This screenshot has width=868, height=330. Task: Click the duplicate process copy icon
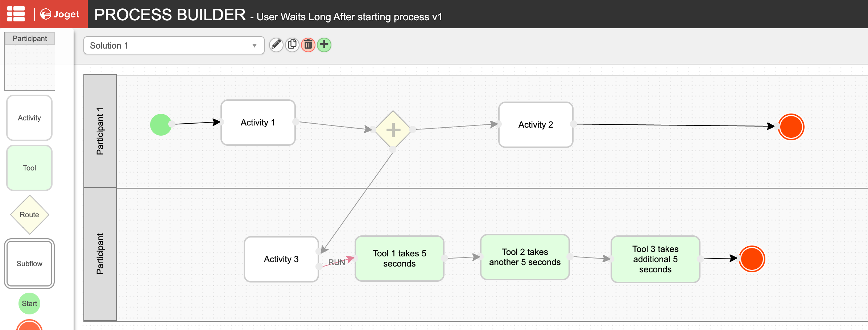[292, 45]
